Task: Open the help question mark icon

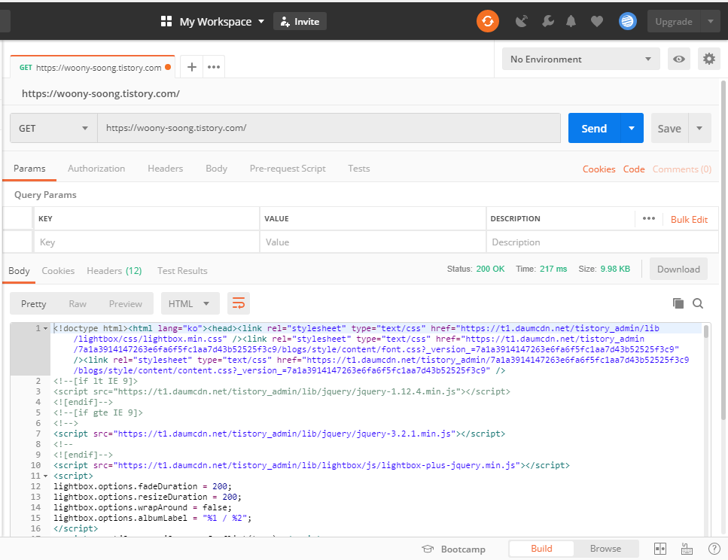Action: [x=714, y=549]
